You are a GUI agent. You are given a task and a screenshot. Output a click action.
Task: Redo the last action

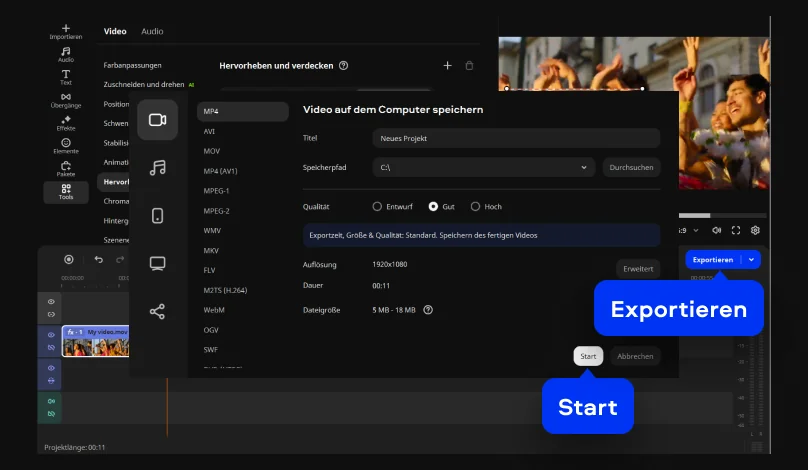point(120,259)
